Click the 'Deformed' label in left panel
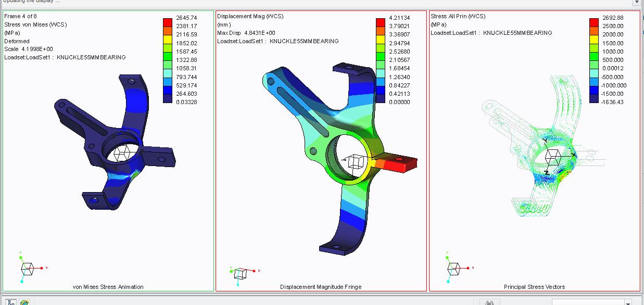The width and height of the screenshot is (644, 305). 17,41
